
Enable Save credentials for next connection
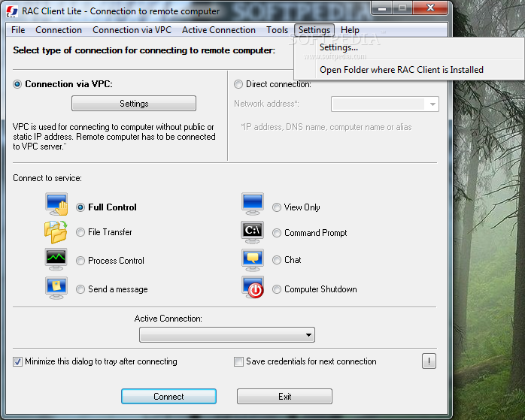(238, 361)
